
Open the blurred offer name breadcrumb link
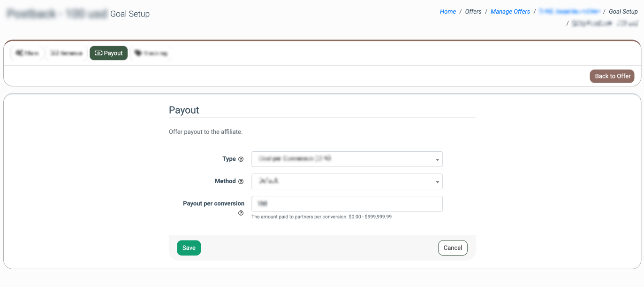[569, 12]
